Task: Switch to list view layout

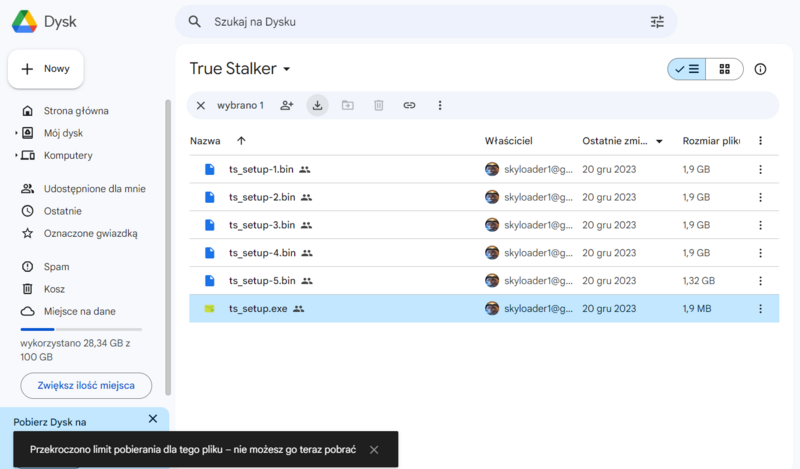Action: coord(687,69)
